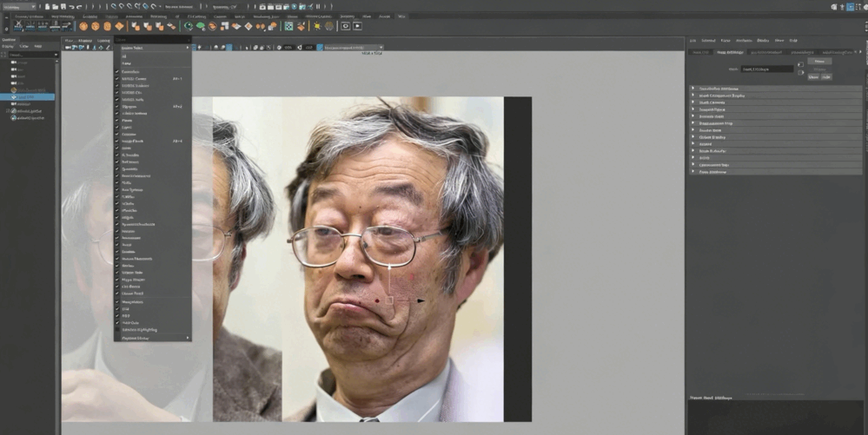This screenshot has width=868, height=435.
Task: Click the yellow light shelf icon
Action: 317,26
